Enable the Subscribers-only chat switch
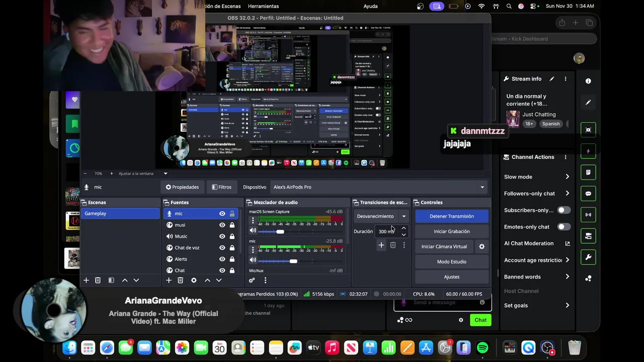 (564, 210)
